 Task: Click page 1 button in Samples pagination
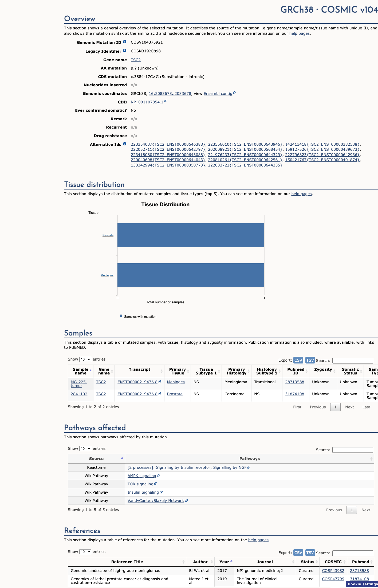pos(335,407)
